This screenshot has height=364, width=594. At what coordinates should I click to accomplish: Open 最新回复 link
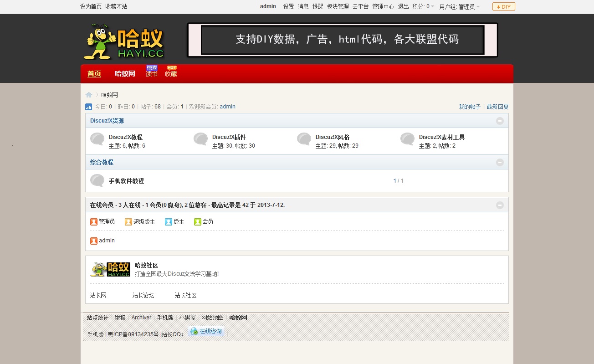pyautogui.click(x=497, y=107)
